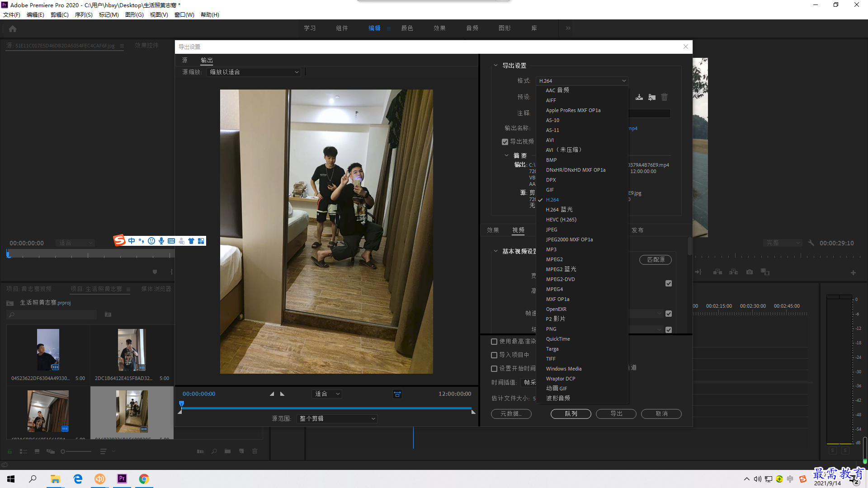Select the 04523622DF6304A49330 thumbnail

coord(48,350)
